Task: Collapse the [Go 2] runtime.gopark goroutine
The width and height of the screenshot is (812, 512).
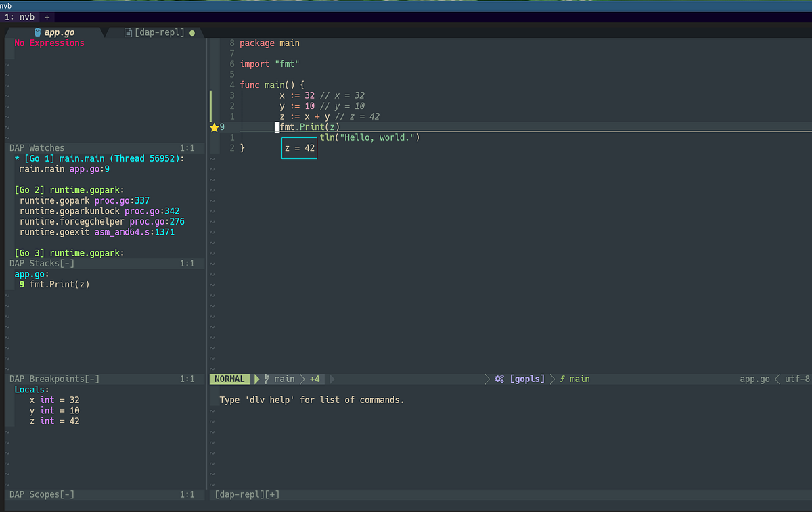Action: (69, 190)
